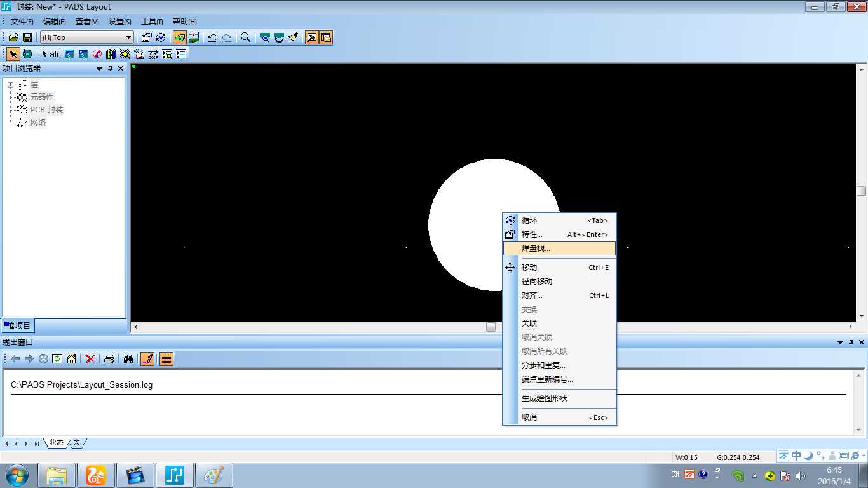Print output window contents
This screenshot has width=868, height=488.
point(109,359)
